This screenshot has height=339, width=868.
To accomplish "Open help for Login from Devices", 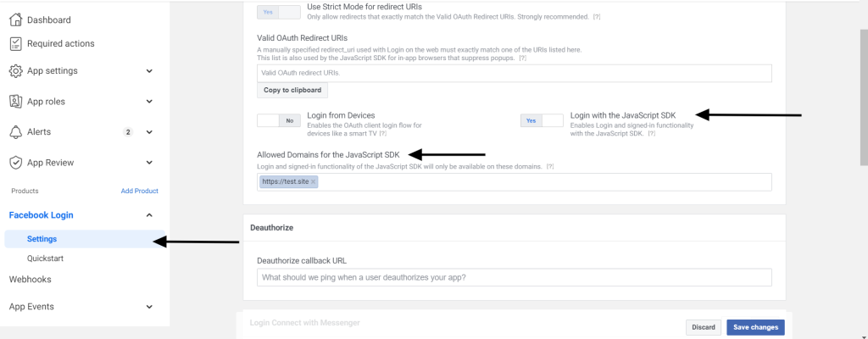I will [382, 134].
